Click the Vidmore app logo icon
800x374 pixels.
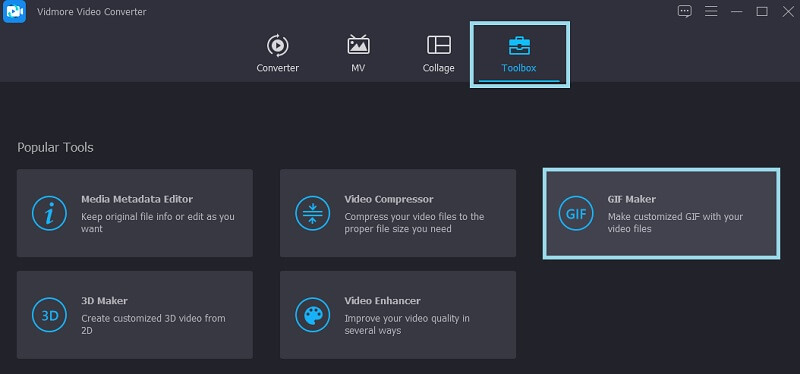pyautogui.click(x=14, y=12)
